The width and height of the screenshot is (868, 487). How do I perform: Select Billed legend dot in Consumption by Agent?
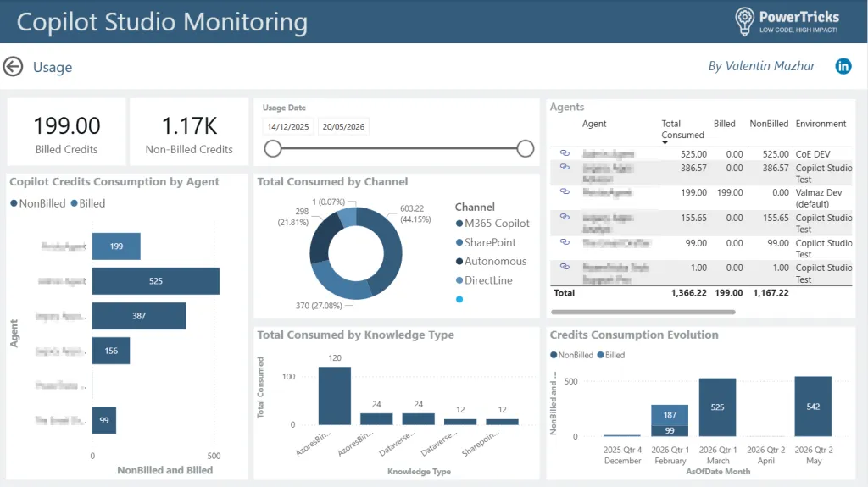point(75,203)
